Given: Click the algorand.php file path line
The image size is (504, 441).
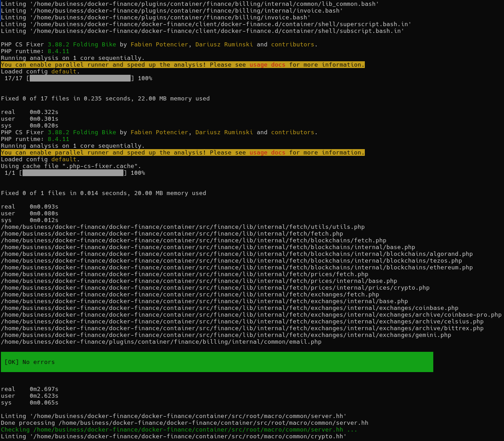Looking at the screenshot, I should [236, 254].
